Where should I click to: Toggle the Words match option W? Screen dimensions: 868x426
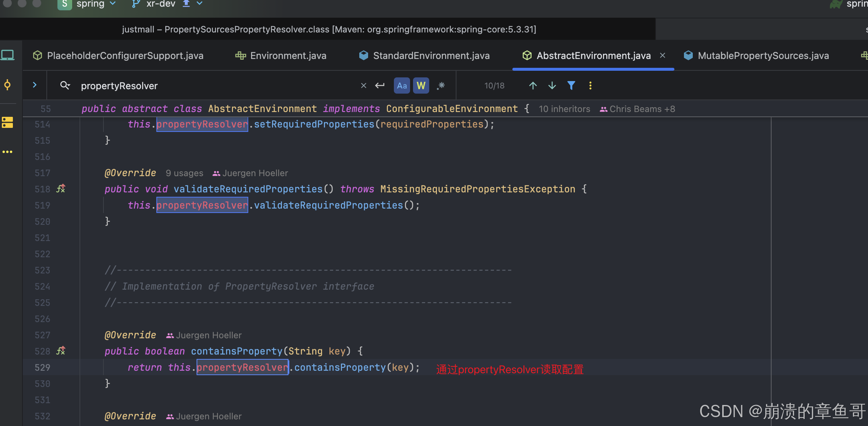[421, 86]
